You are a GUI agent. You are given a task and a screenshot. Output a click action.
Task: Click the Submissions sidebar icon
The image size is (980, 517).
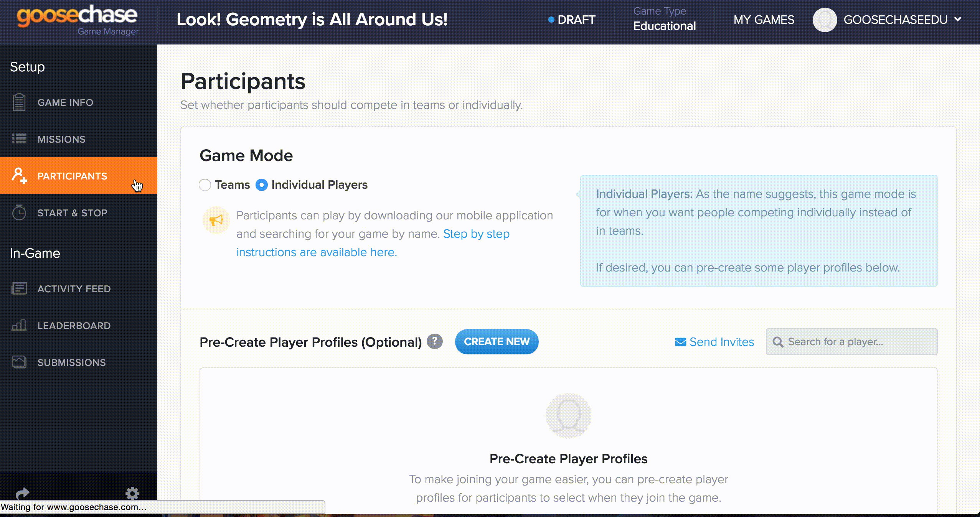coord(20,362)
